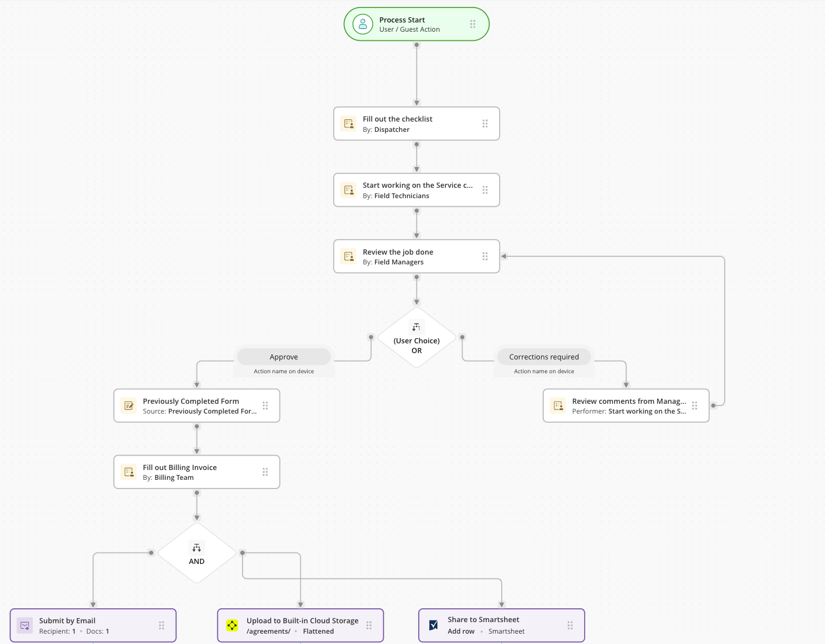Screen dimensions: 825x644
Task: Click the AND gateway right connector dot
Action: coord(243,553)
